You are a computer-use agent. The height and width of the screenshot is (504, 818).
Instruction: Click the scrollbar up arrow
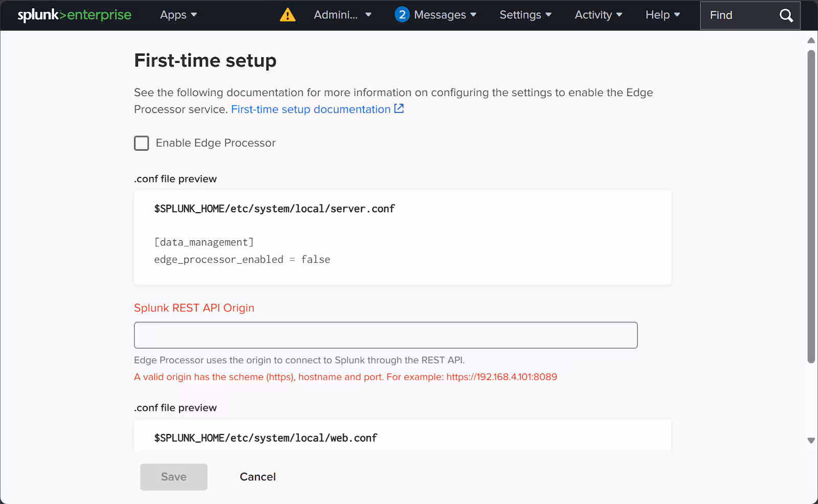tap(811, 40)
